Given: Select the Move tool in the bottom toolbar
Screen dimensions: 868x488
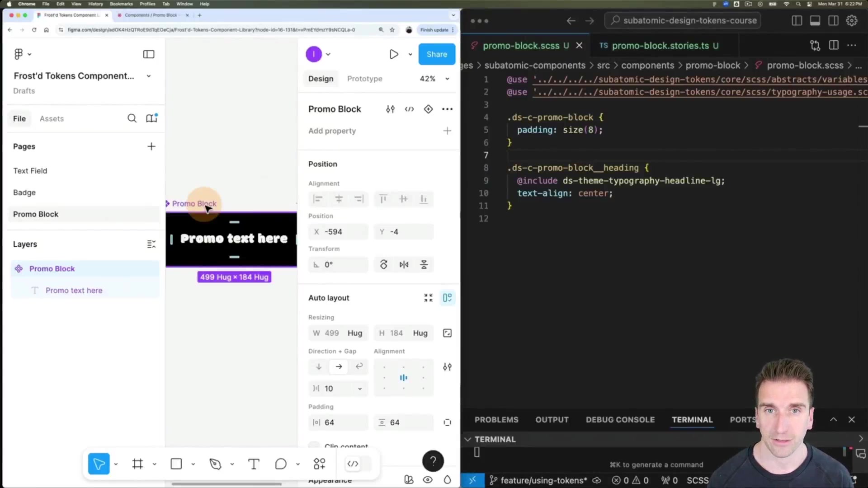Looking at the screenshot, I should click(x=99, y=464).
